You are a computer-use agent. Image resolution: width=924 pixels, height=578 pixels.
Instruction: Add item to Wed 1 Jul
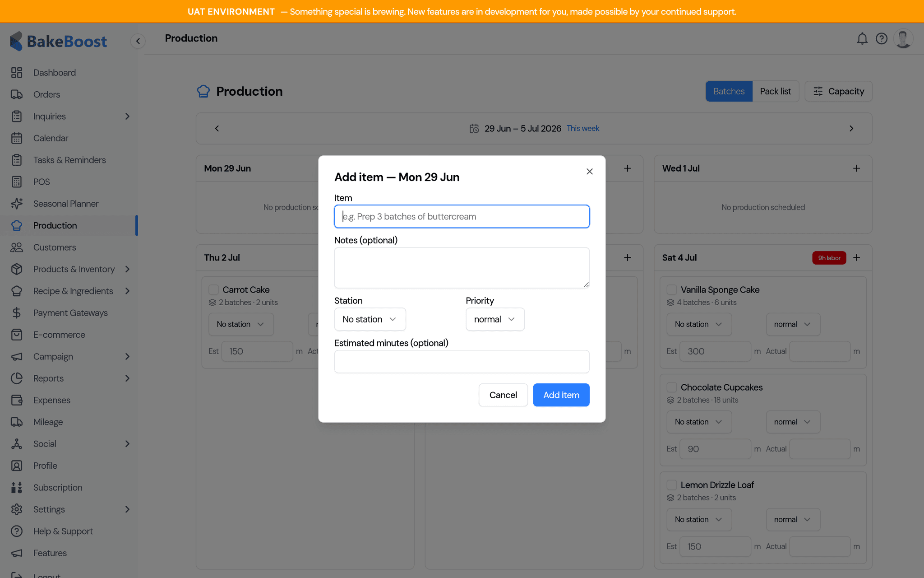[x=857, y=168]
